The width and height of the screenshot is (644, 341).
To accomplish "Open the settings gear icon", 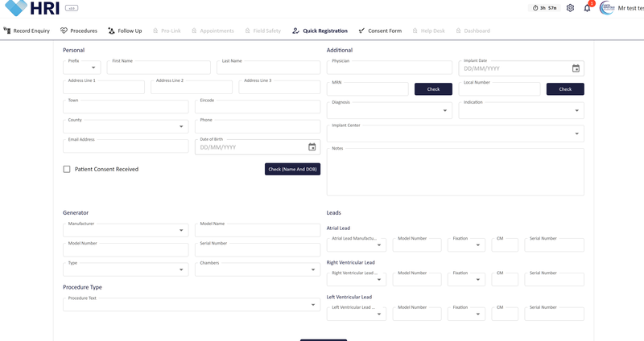I will click(570, 8).
